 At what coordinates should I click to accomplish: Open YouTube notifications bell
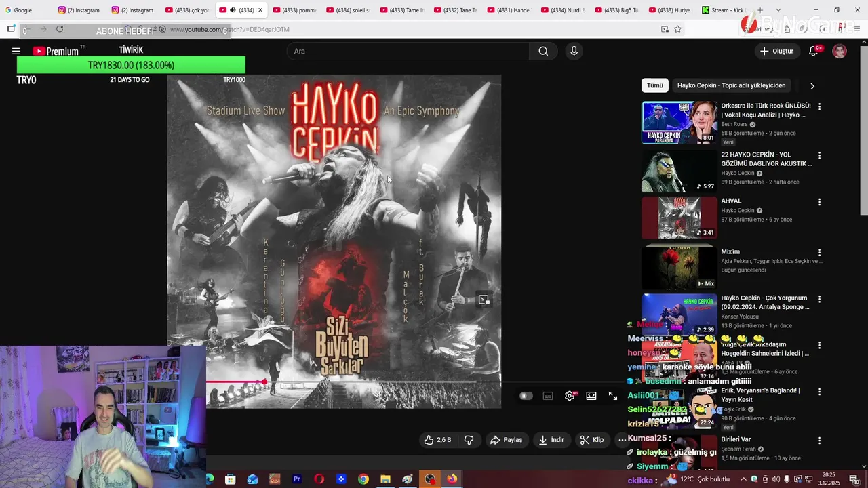coord(814,51)
